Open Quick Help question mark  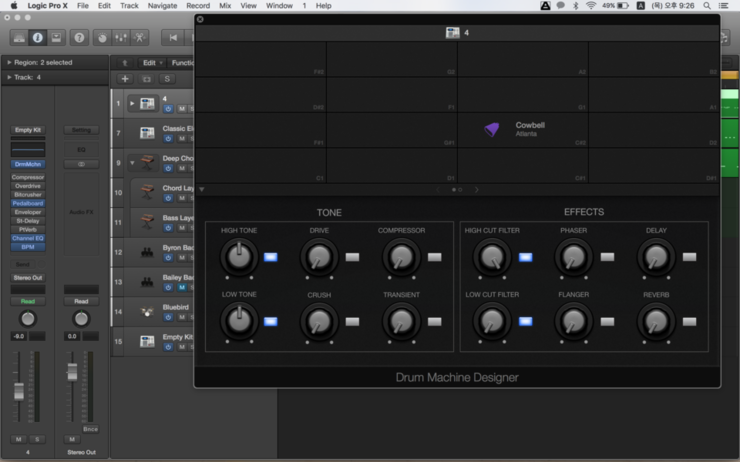pyautogui.click(x=79, y=38)
